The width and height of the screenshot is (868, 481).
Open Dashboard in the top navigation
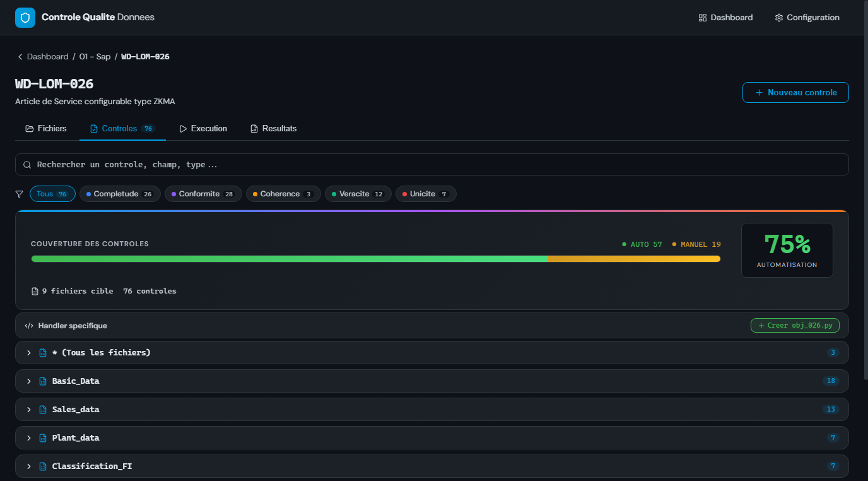click(725, 18)
